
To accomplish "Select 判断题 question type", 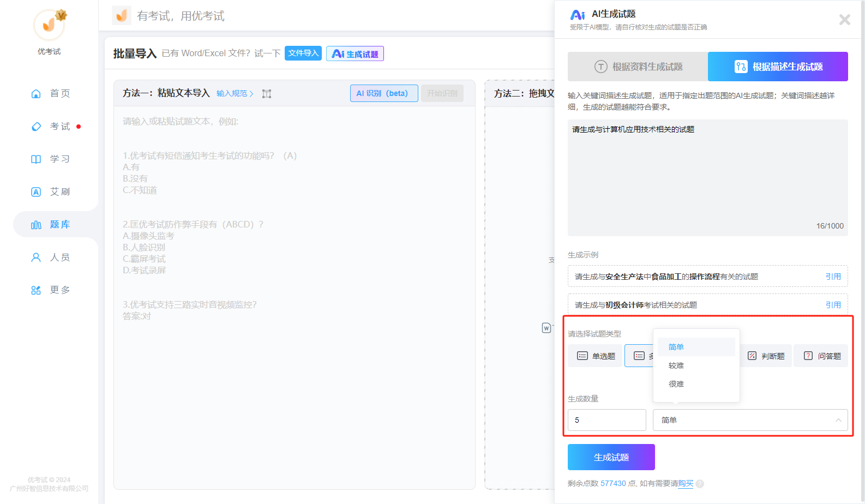I will tap(765, 356).
